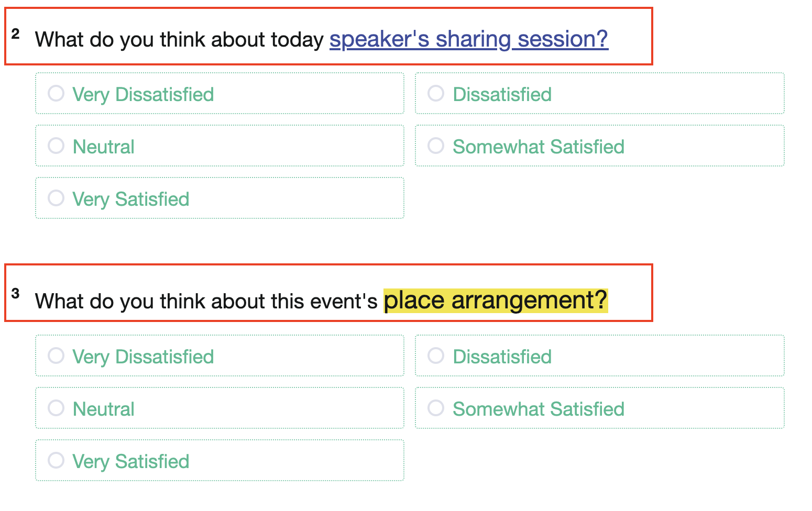Select Dissatisfied radio under question 2
Image resolution: width=812 pixels, height=511 pixels.
(x=436, y=94)
